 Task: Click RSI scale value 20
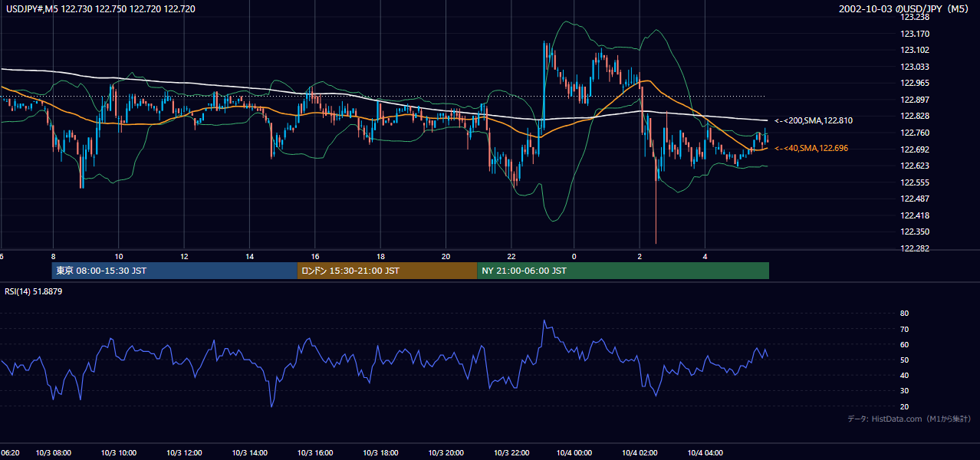(x=905, y=406)
